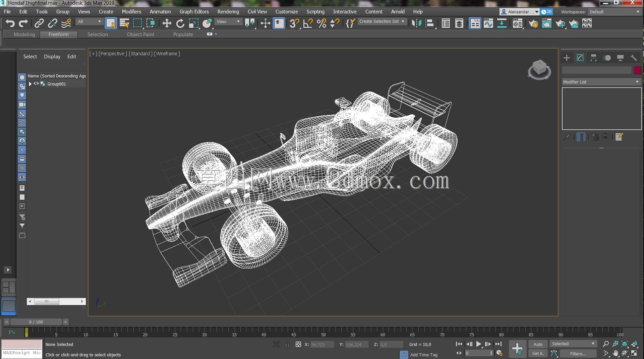Click the X coordinate input field
Image resolution: width=644 pixels, height=359 pixels.
pyautogui.click(x=322, y=344)
